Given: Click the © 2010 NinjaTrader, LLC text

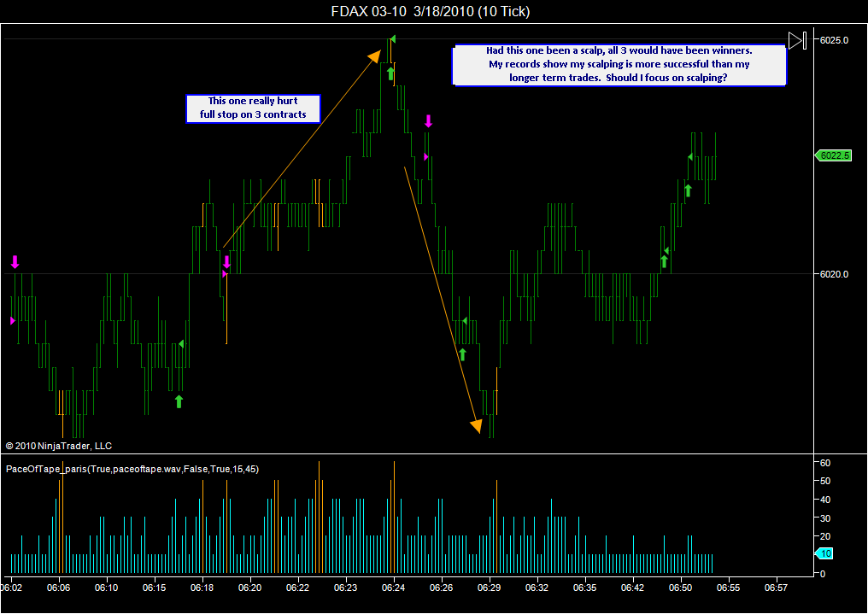Looking at the screenshot, I should click(x=59, y=446).
